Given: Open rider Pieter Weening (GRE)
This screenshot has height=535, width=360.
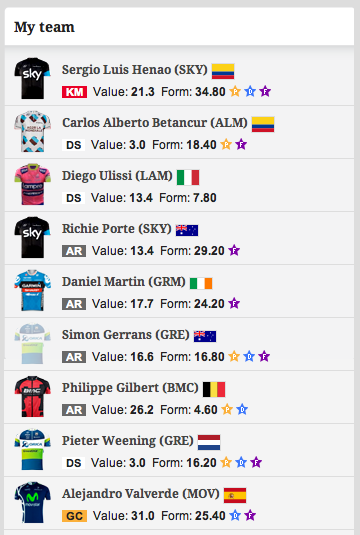Looking at the screenshot, I should click(x=128, y=440).
